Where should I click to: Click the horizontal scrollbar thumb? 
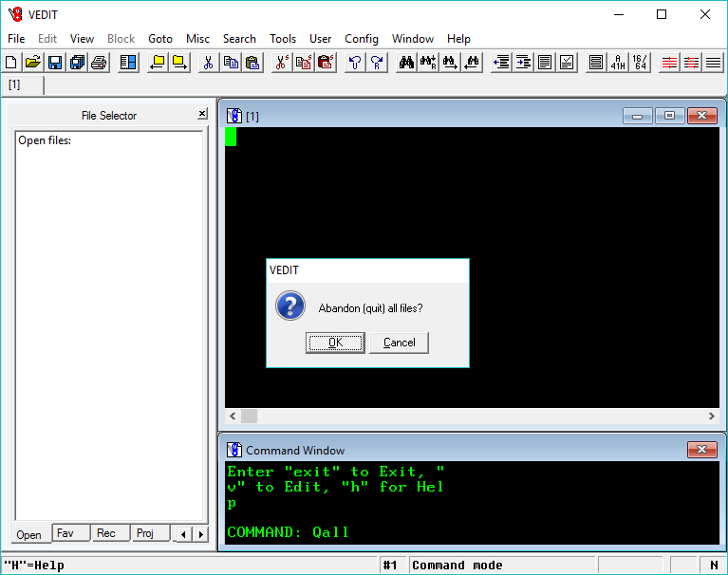(249, 417)
